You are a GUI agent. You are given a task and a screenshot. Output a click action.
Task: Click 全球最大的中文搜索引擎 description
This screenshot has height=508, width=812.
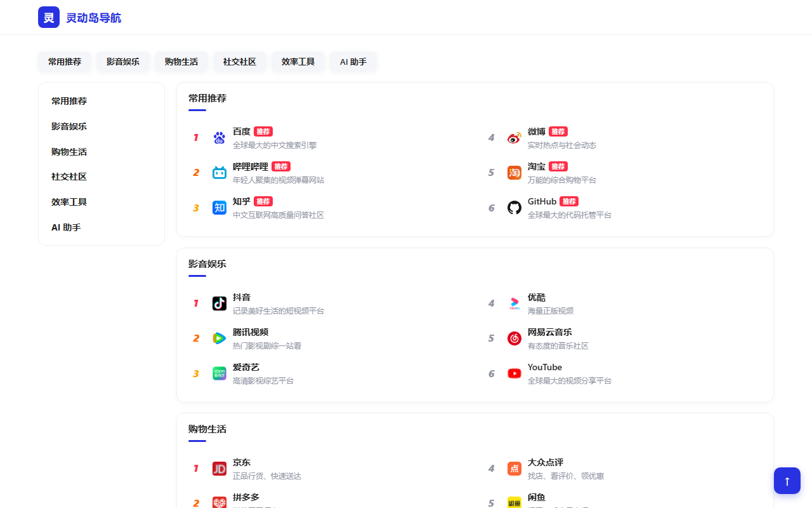pos(275,145)
